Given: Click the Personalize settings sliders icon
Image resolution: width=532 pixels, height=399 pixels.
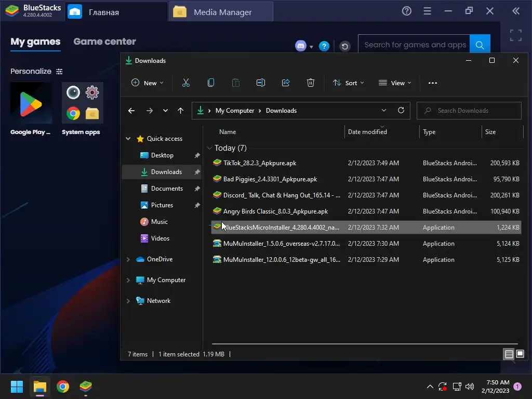Looking at the screenshot, I should tap(59, 71).
